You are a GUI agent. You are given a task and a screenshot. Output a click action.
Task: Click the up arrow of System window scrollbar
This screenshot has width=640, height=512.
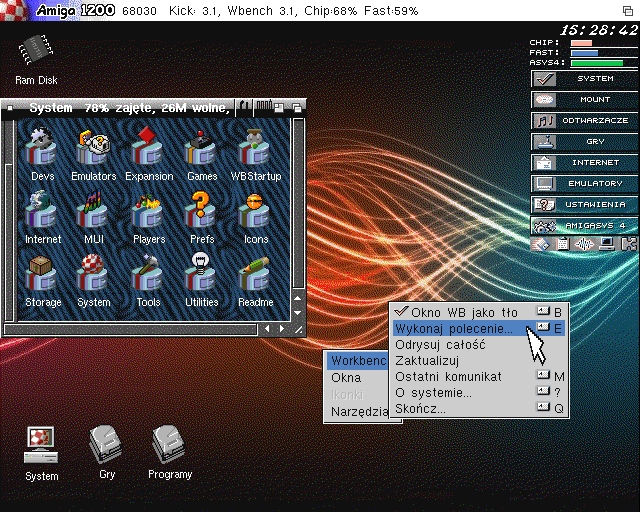tap(298, 298)
